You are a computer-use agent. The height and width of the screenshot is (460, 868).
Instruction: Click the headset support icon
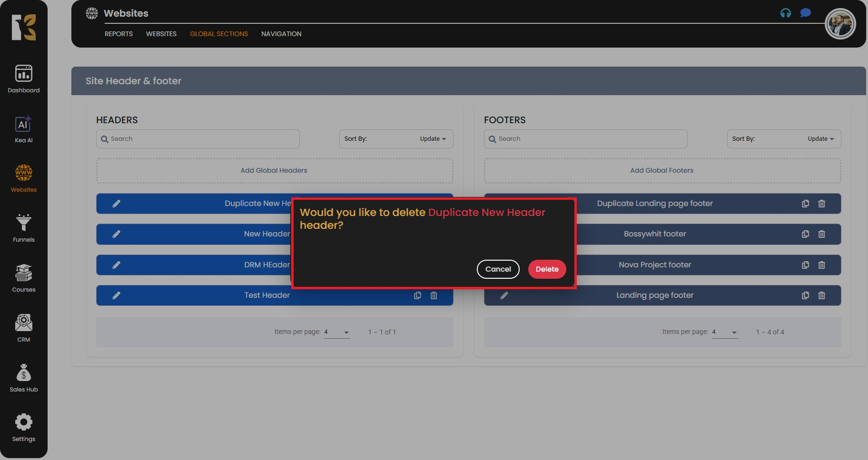point(786,13)
